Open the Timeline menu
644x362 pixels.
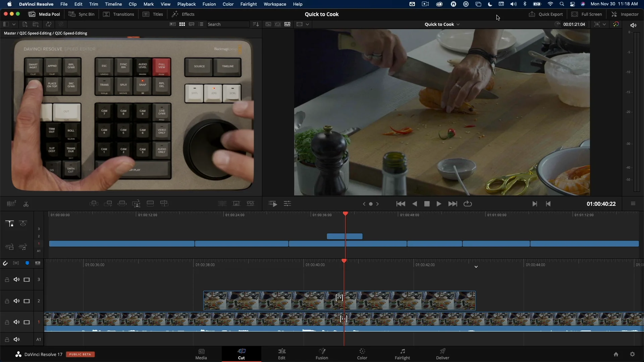tap(113, 4)
